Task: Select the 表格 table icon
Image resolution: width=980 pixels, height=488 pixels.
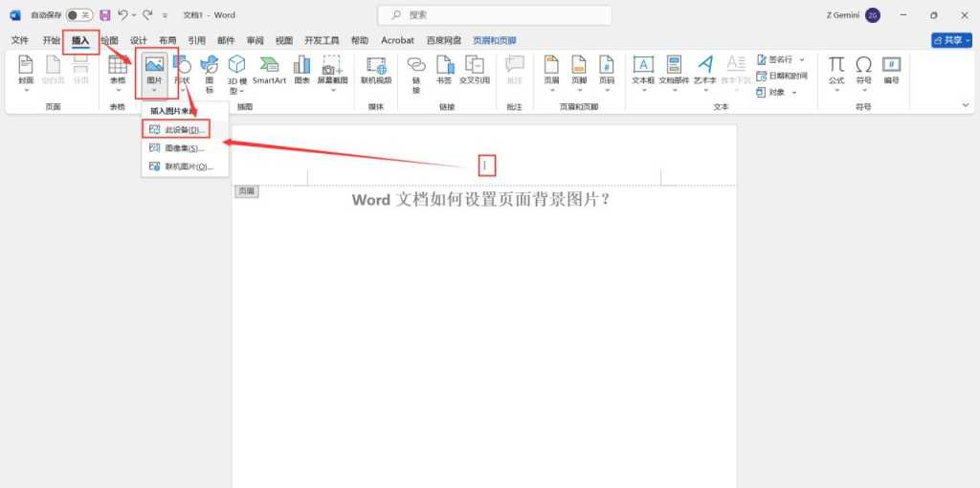Action: 118,73
